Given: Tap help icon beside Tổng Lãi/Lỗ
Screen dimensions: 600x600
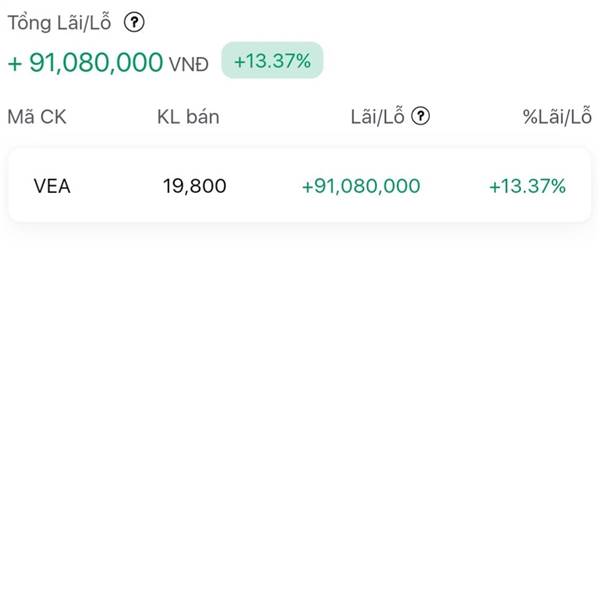Looking at the screenshot, I should [x=134, y=23].
